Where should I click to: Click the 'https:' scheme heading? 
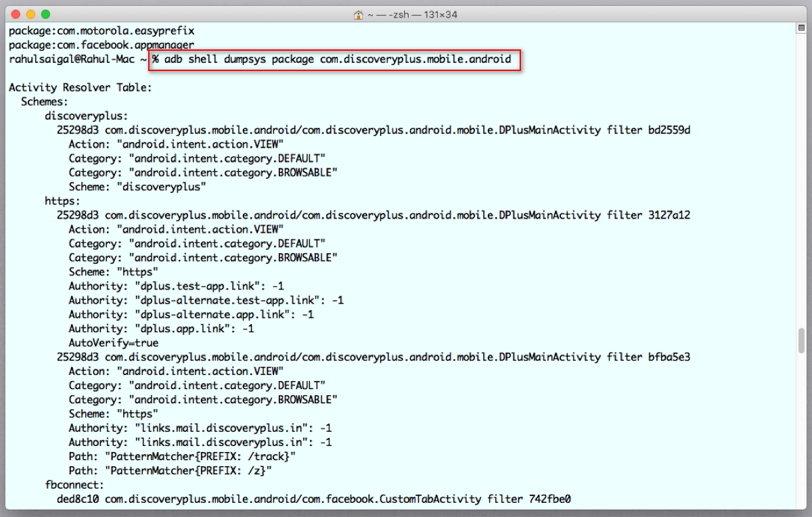63,201
